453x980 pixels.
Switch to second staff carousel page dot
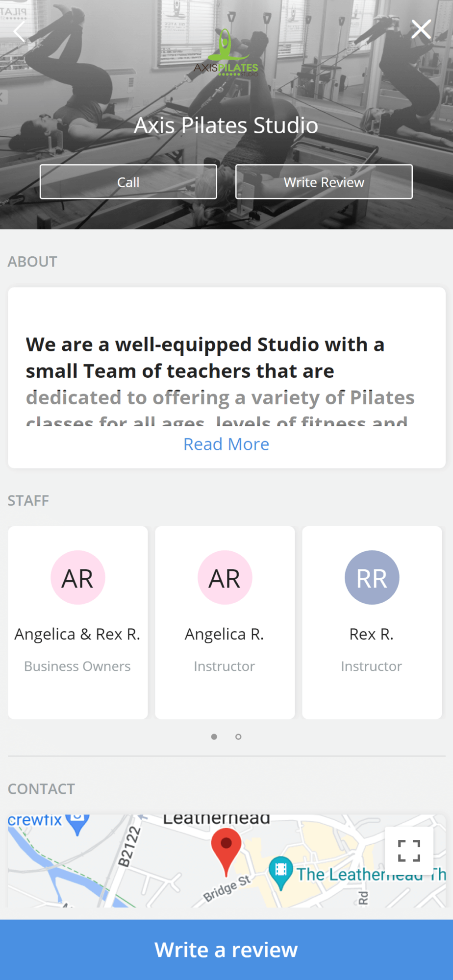(x=238, y=736)
